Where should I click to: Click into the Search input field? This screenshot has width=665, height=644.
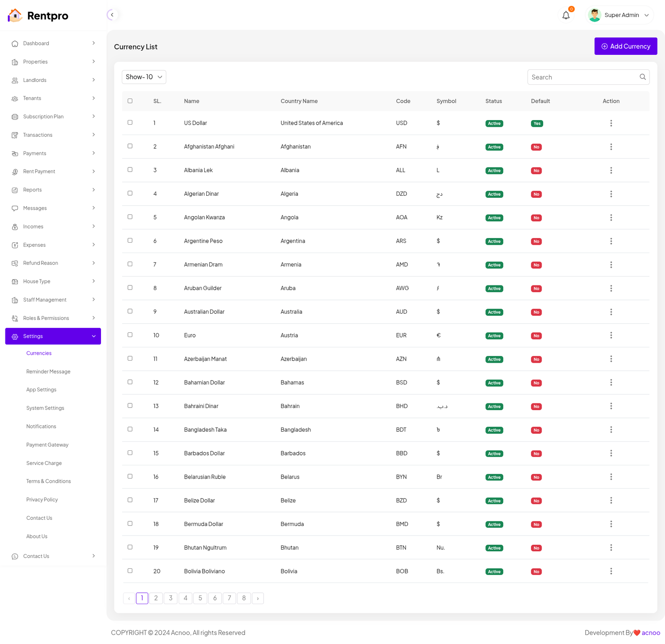[582, 77]
